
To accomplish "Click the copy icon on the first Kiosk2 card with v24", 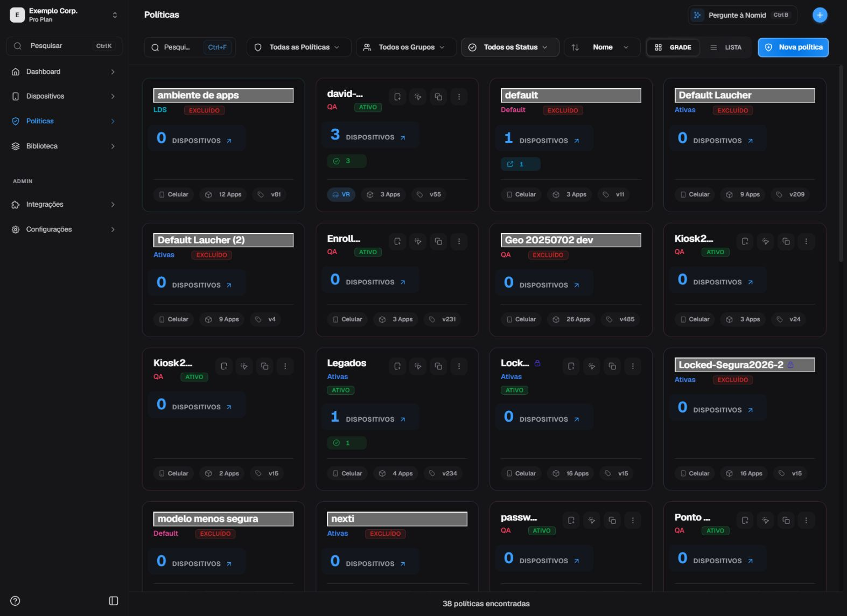I will coord(786,241).
